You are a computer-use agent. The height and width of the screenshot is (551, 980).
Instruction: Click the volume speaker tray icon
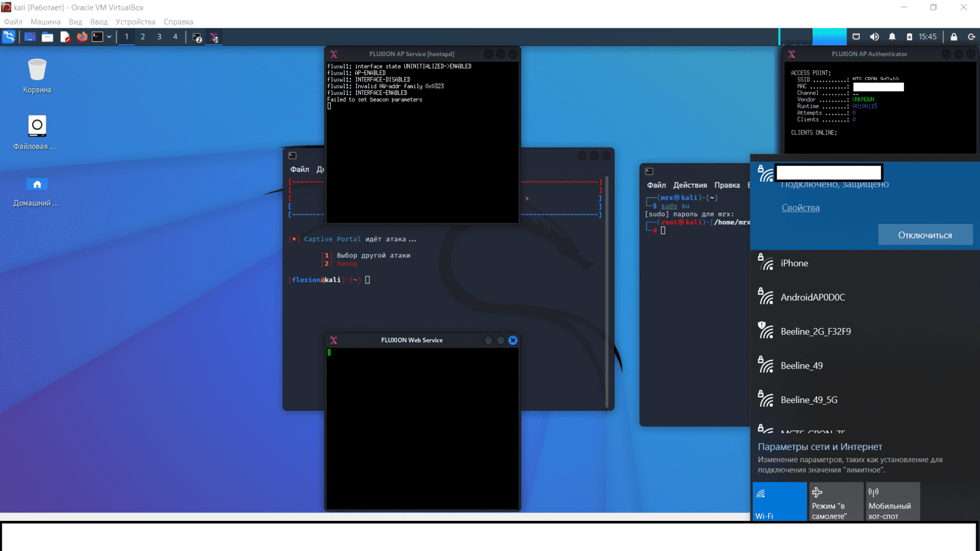click(874, 37)
